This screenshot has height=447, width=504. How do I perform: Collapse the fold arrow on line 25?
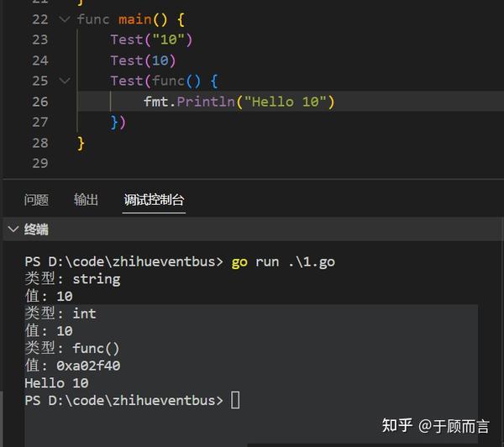pos(65,81)
